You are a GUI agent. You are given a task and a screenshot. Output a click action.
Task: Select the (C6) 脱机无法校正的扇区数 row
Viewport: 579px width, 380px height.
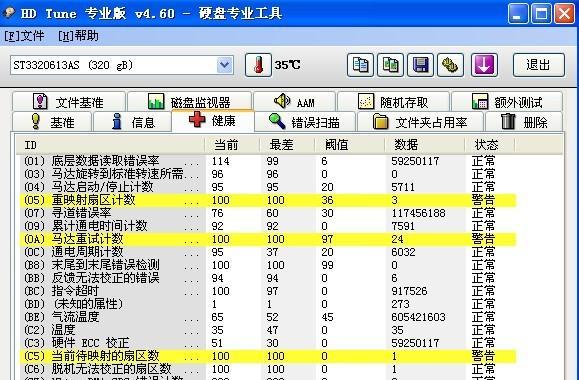[268, 369]
